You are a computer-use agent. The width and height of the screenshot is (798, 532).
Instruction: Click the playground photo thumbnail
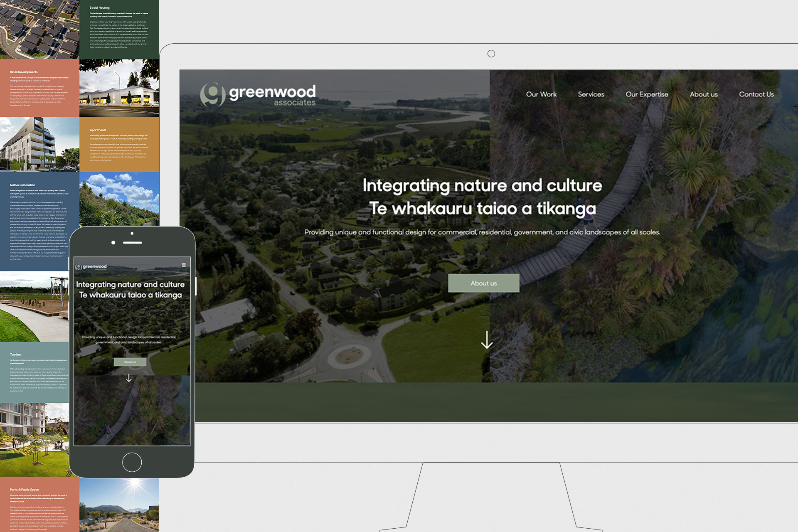click(x=34, y=306)
